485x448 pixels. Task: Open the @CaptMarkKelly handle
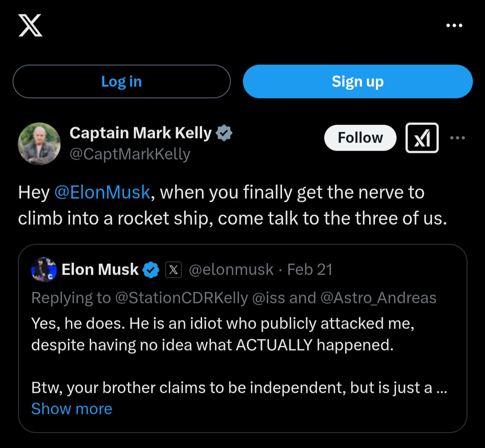point(130,154)
